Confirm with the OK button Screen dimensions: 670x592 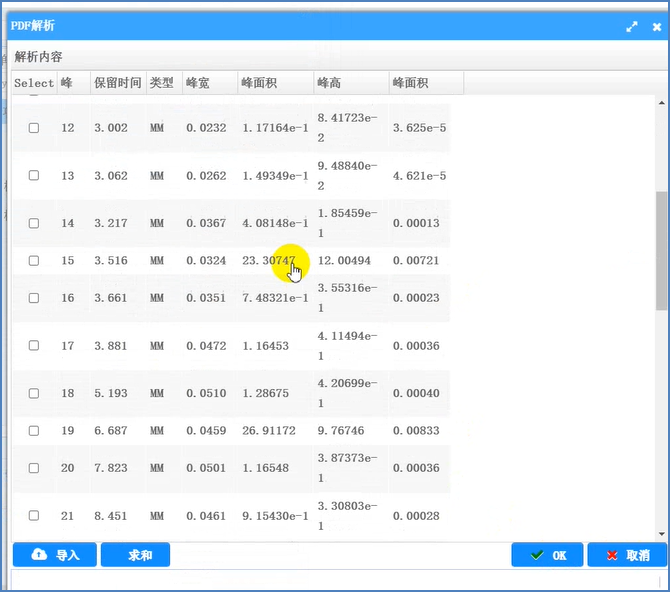click(x=547, y=555)
